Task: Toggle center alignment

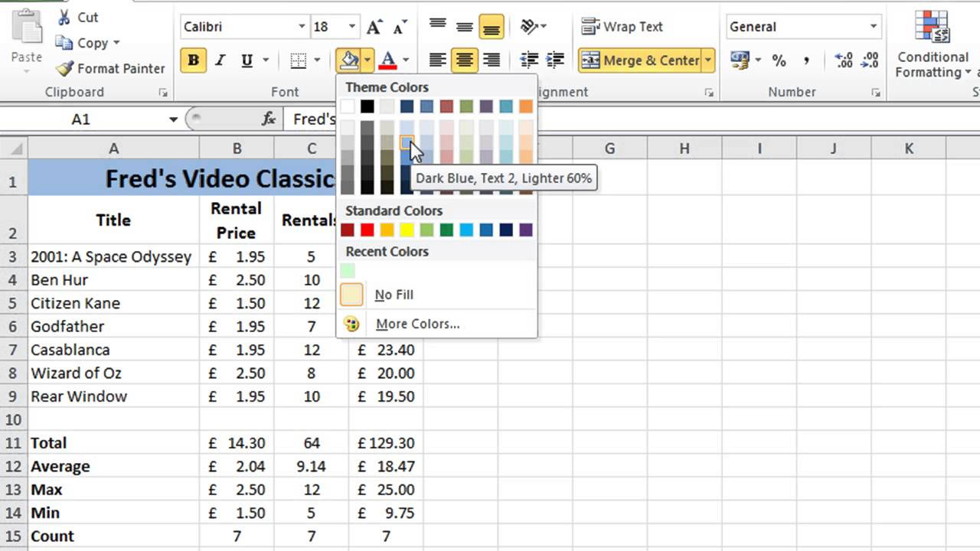Action: [464, 60]
